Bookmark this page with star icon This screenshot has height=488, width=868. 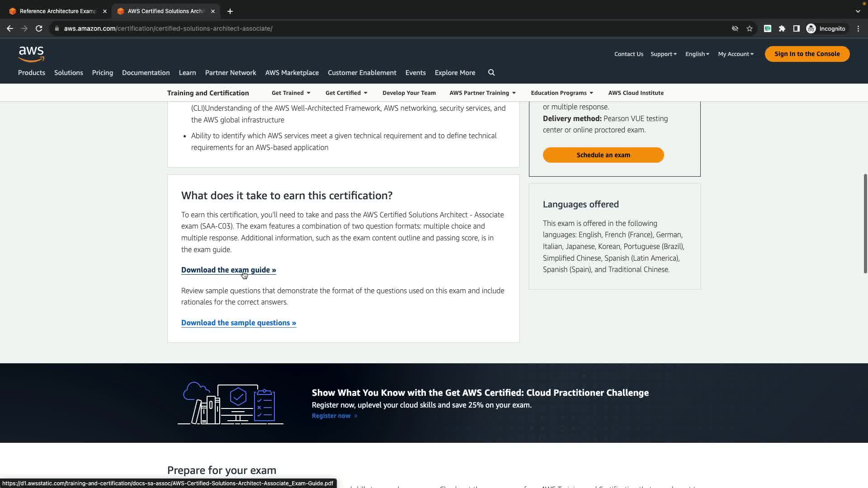click(750, 28)
